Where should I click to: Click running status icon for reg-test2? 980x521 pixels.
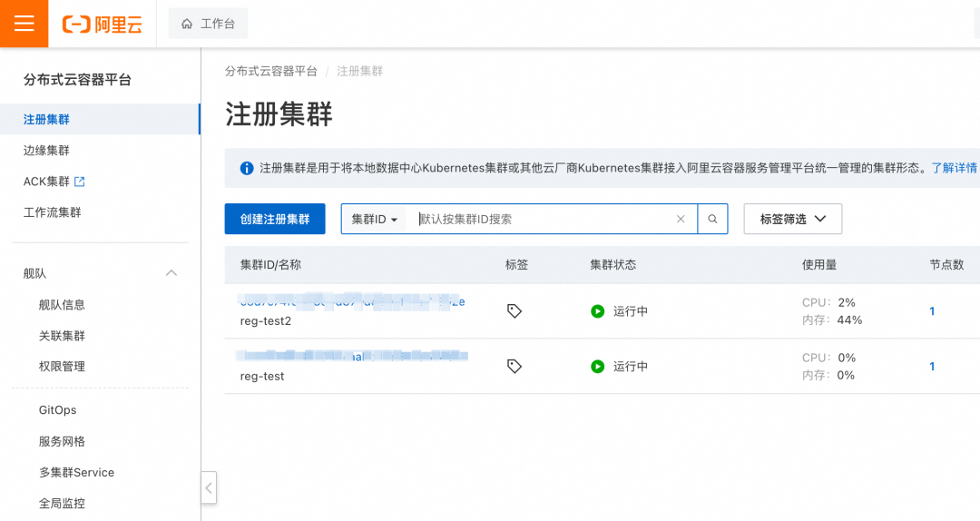coord(597,310)
